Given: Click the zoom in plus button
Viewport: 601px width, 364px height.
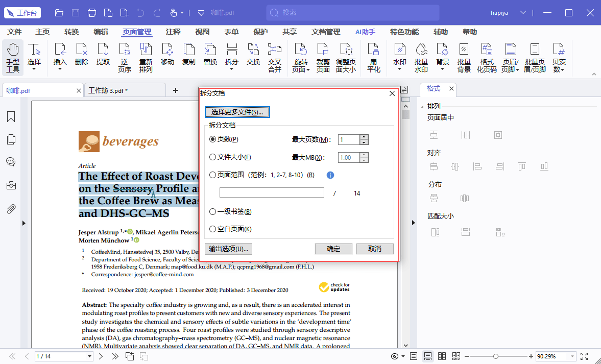Looking at the screenshot, I should point(531,356).
